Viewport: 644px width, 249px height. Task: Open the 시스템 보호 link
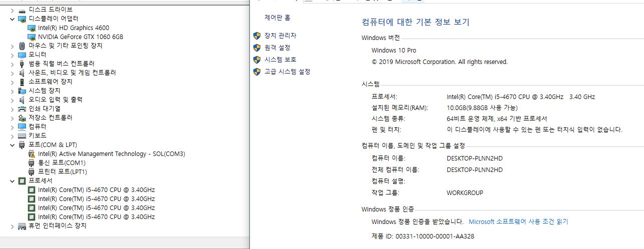[x=280, y=59]
